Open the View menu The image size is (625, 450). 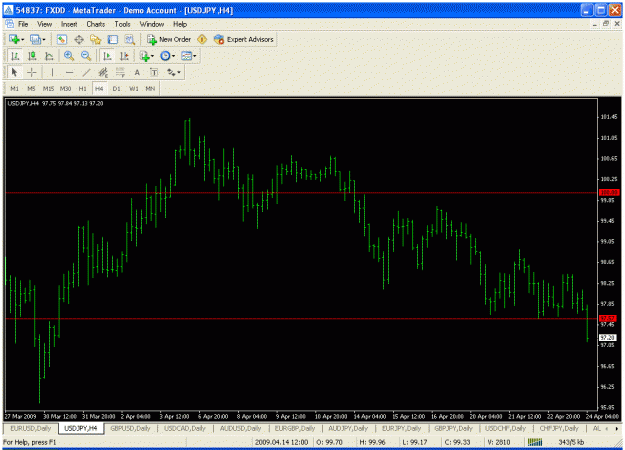[45, 24]
